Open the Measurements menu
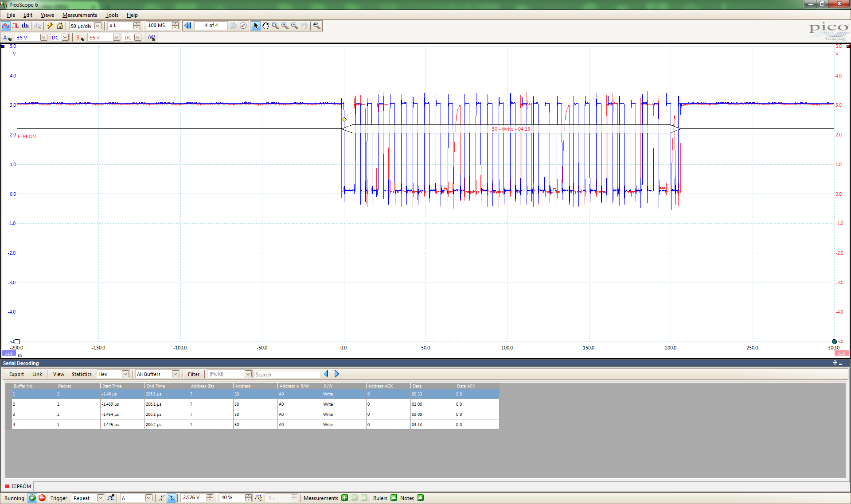851x504 pixels. (79, 15)
